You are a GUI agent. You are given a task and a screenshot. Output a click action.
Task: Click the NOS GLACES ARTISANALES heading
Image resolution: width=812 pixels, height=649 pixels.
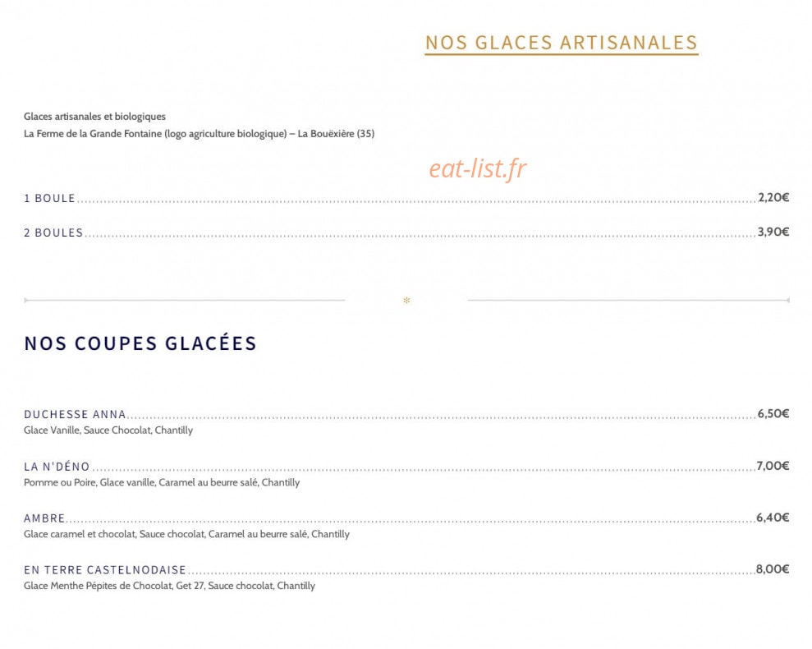pyautogui.click(x=562, y=43)
